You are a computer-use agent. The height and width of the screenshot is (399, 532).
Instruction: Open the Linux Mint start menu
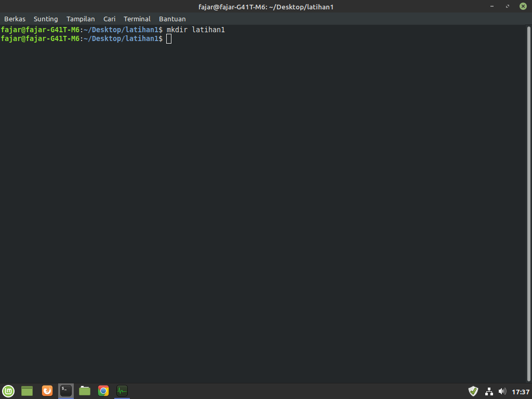pyautogui.click(x=8, y=391)
